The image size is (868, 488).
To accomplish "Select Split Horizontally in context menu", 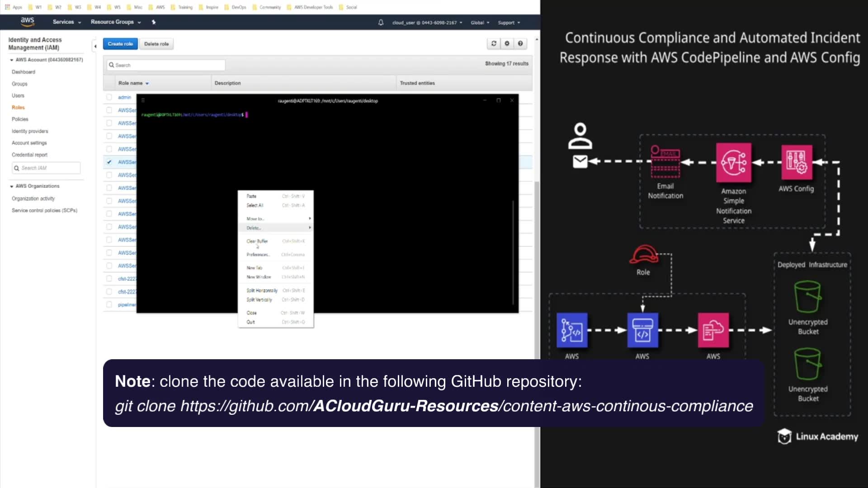I will (262, 291).
